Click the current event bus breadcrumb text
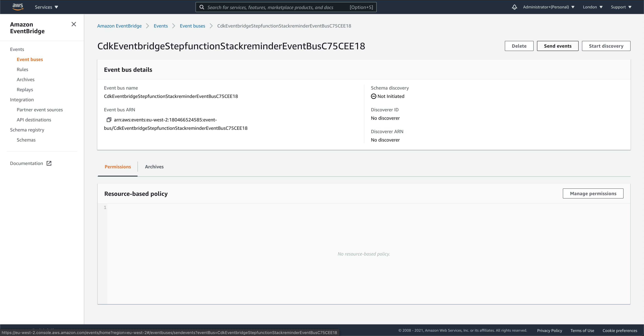 (x=284, y=26)
